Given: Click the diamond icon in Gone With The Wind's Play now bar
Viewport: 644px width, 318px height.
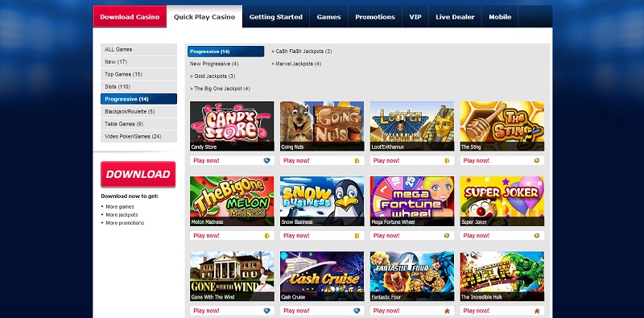Looking at the screenshot, I should 266,311.
